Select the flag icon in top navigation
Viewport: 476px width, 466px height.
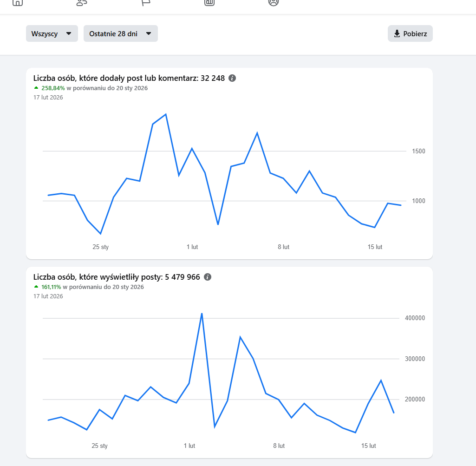[x=146, y=2]
